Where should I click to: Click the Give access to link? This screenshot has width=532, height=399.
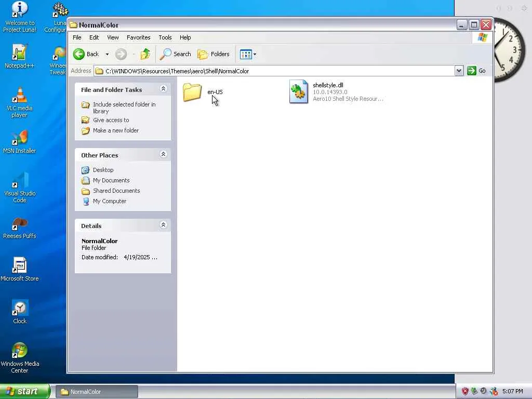pos(111,120)
